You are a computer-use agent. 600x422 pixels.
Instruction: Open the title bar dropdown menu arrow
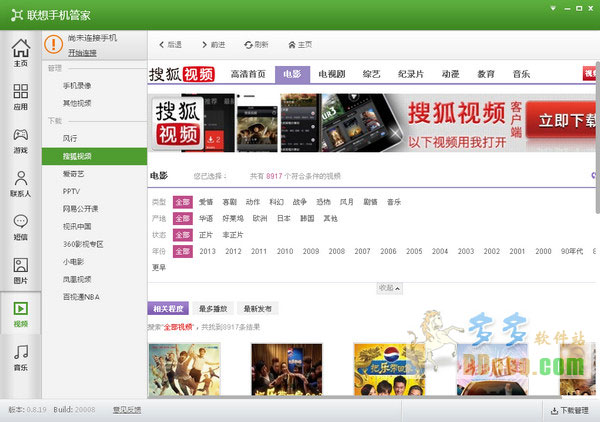(x=553, y=8)
